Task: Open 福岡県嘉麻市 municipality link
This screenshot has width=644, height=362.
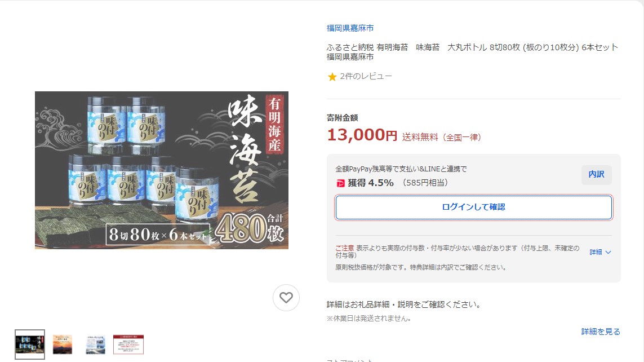Action: click(x=350, y=28)
